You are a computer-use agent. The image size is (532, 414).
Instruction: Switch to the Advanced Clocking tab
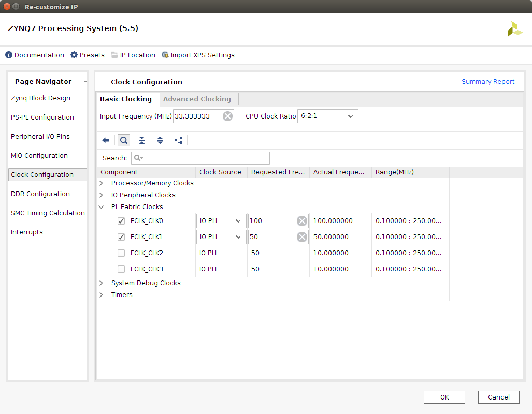(x=197, y=99)
